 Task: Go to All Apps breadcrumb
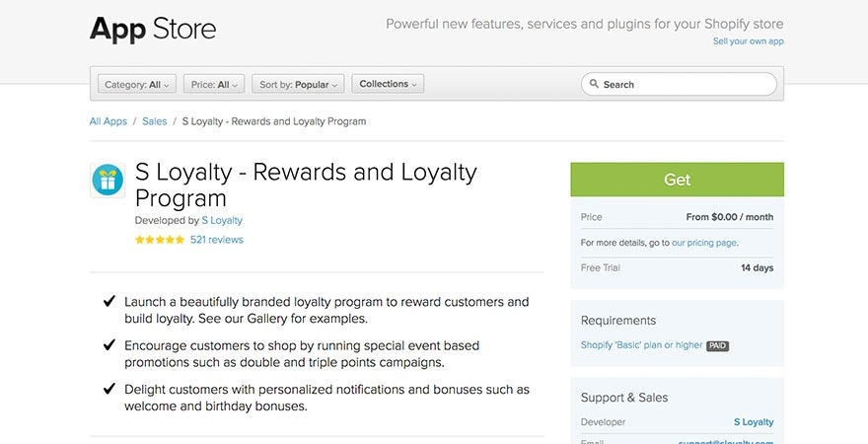pyautogui.click(x=108, y=121)
